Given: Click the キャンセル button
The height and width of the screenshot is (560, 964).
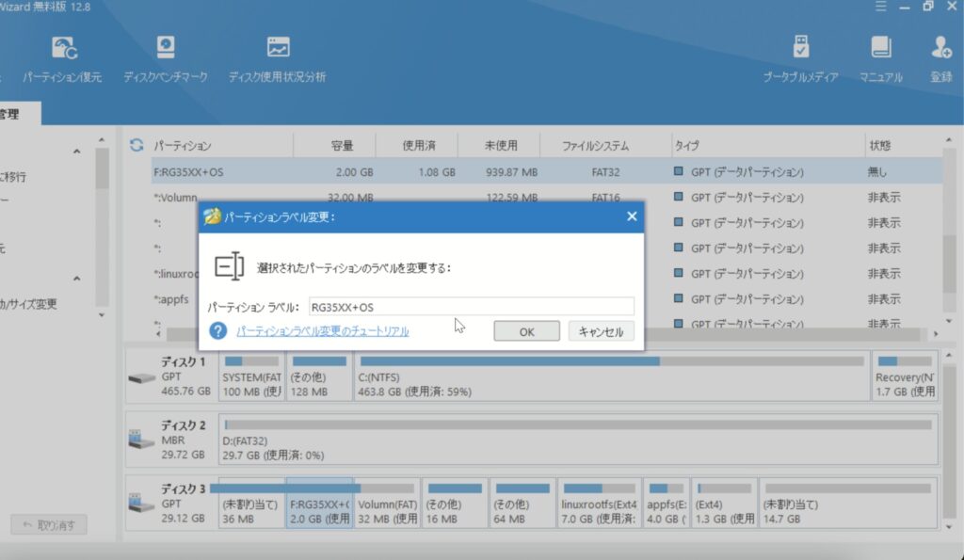Looking at the screenshot, I should (602, 331).
